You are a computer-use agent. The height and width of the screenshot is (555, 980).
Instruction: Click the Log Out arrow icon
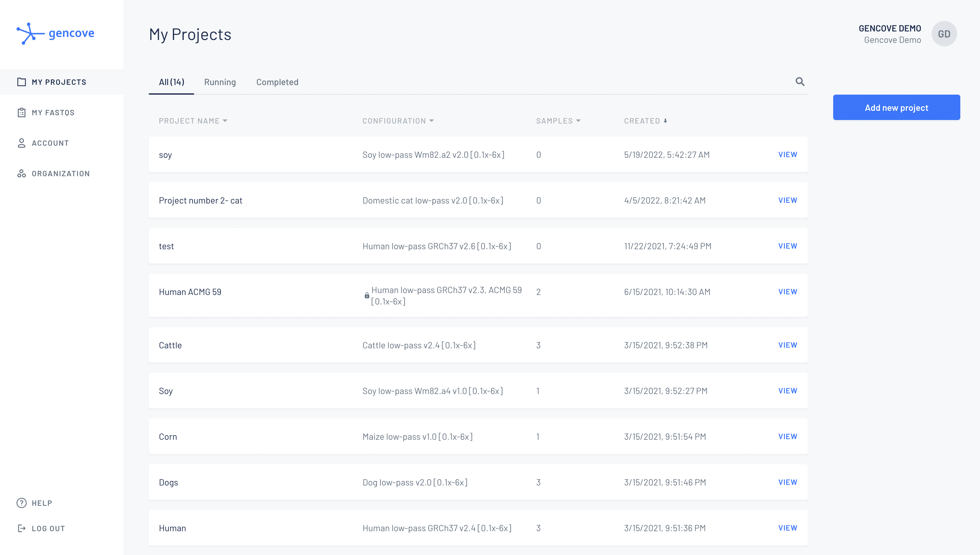pyautogui.click(x=22, y=528)
